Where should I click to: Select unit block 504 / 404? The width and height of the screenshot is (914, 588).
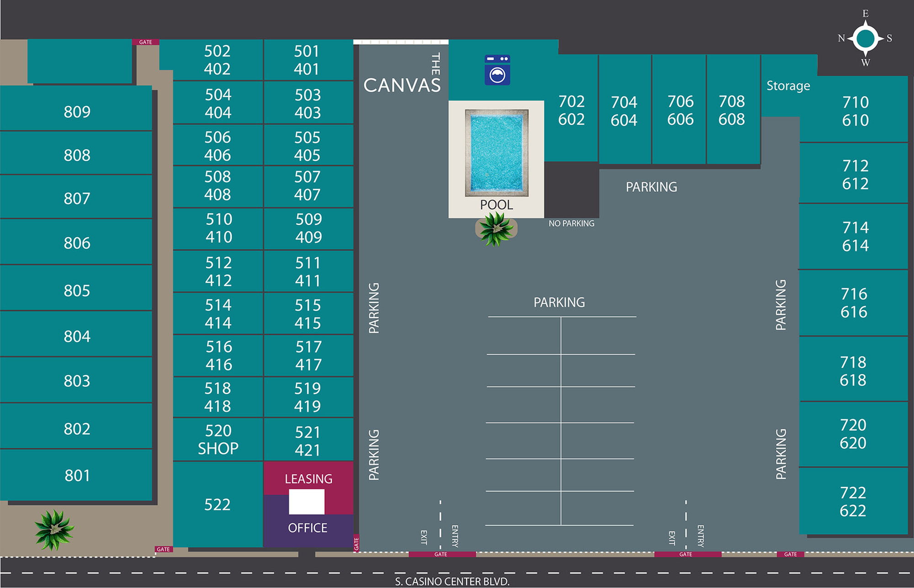click(x=218, y=103)
